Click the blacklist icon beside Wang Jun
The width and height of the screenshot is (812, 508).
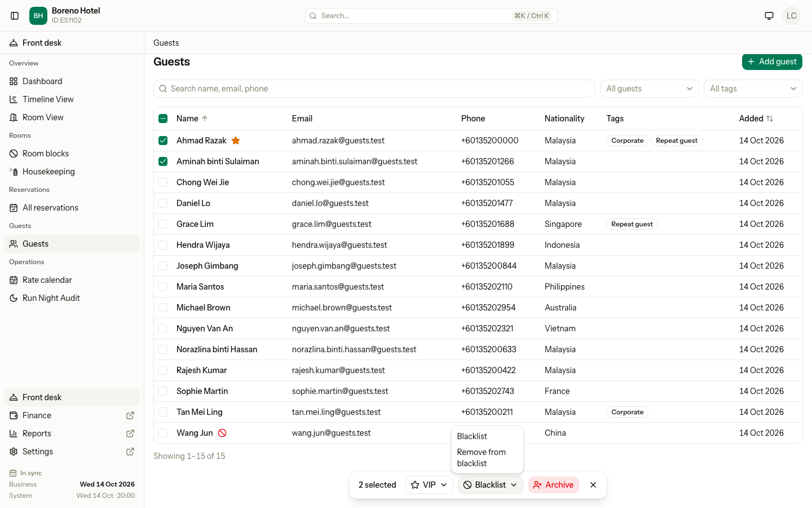coord(222,433)
